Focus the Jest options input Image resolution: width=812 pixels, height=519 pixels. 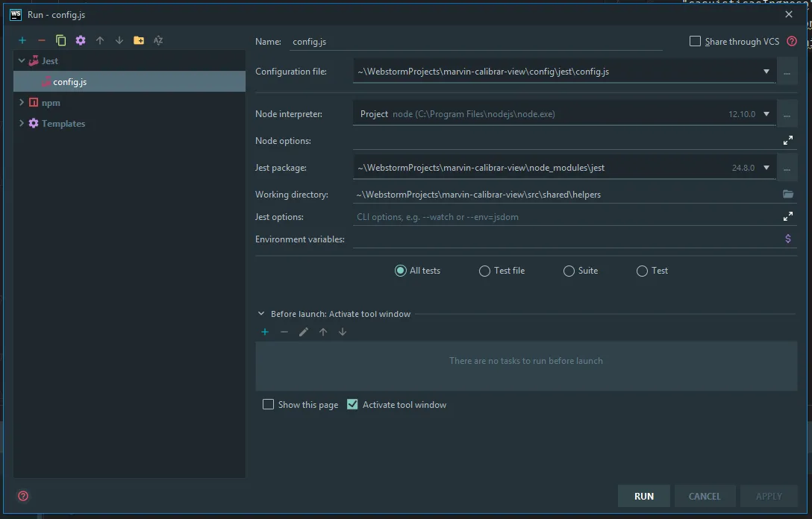click(567, 217)
